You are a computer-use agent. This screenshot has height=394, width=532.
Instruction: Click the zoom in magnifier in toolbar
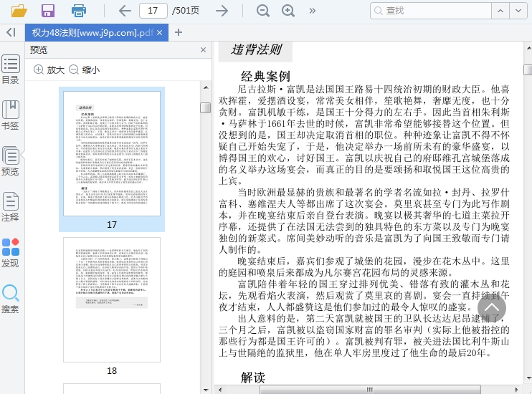(288, 11)
